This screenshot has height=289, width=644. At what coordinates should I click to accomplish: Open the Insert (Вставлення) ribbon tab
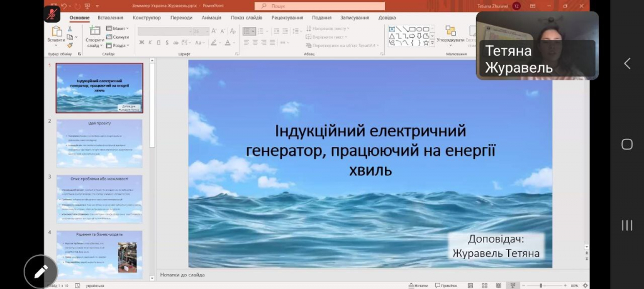pyautogui.click(x=110, y=18)
